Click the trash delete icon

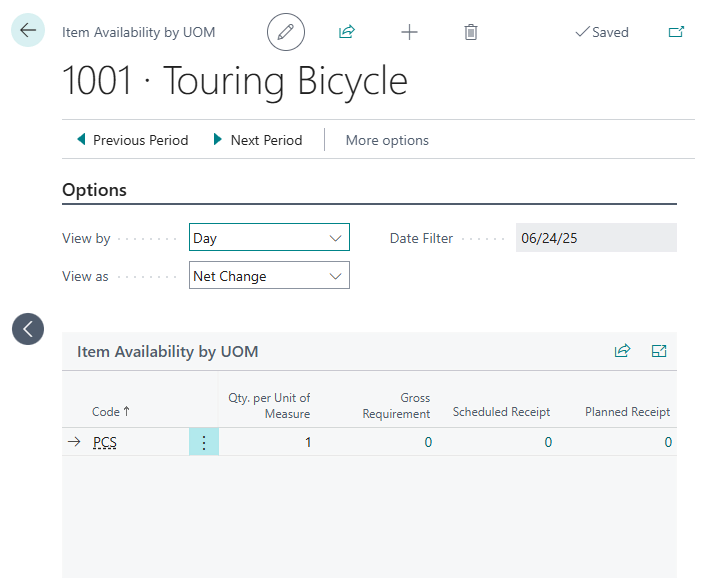pos(471,32)
